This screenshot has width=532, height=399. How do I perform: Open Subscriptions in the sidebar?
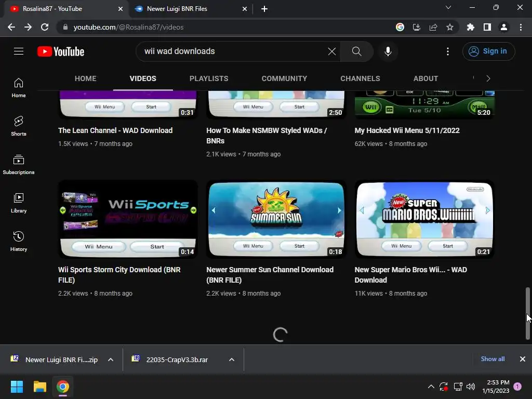[x=19, y=165]
